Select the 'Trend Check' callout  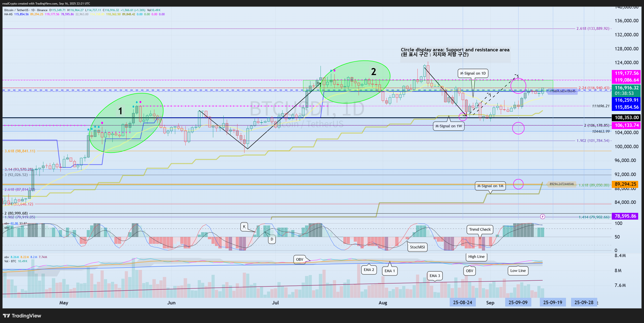[x=480, y=229]
